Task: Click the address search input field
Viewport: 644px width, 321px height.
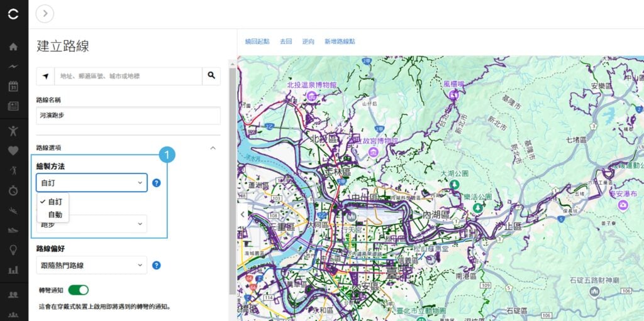Action: tap(128, 77)
